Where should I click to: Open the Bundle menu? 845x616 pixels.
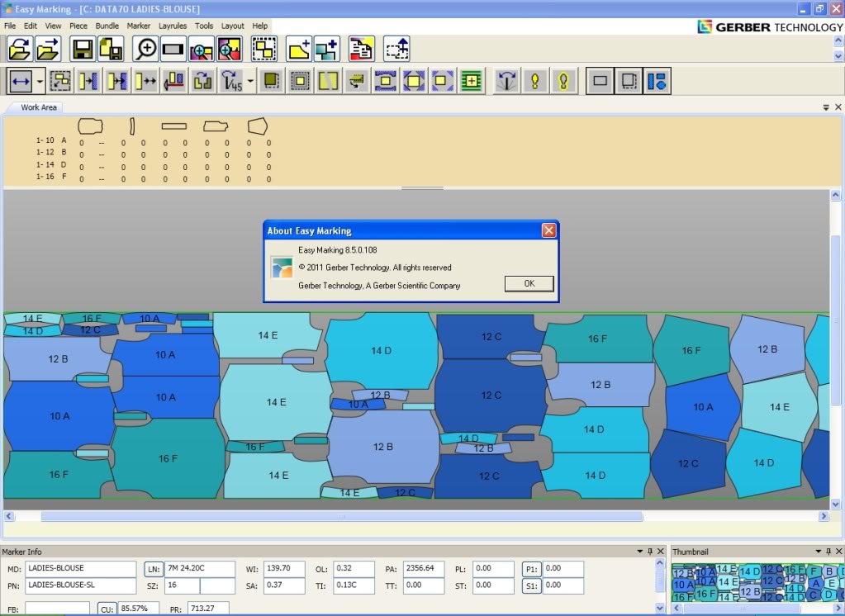click(107, 26)
